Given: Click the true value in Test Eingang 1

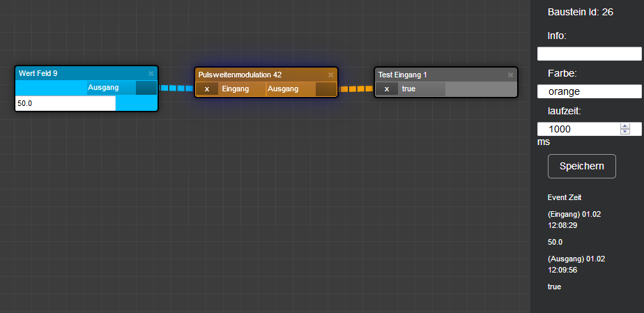Looking at the screenshot, I should coord(422,89).
